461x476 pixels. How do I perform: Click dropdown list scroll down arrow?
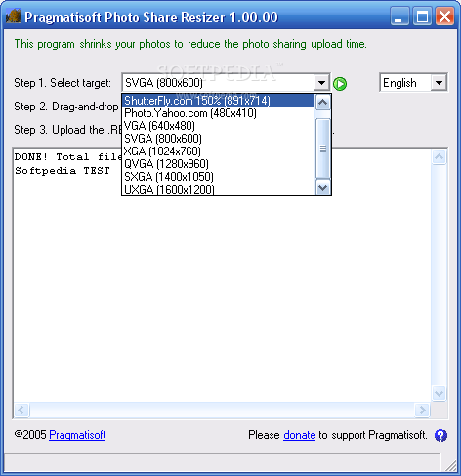pos(323,188)
